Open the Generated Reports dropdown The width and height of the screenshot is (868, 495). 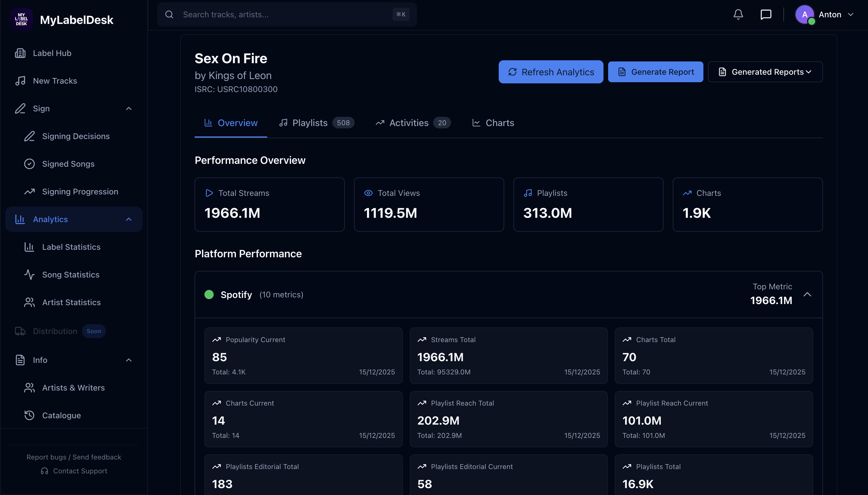coord(765,72)
